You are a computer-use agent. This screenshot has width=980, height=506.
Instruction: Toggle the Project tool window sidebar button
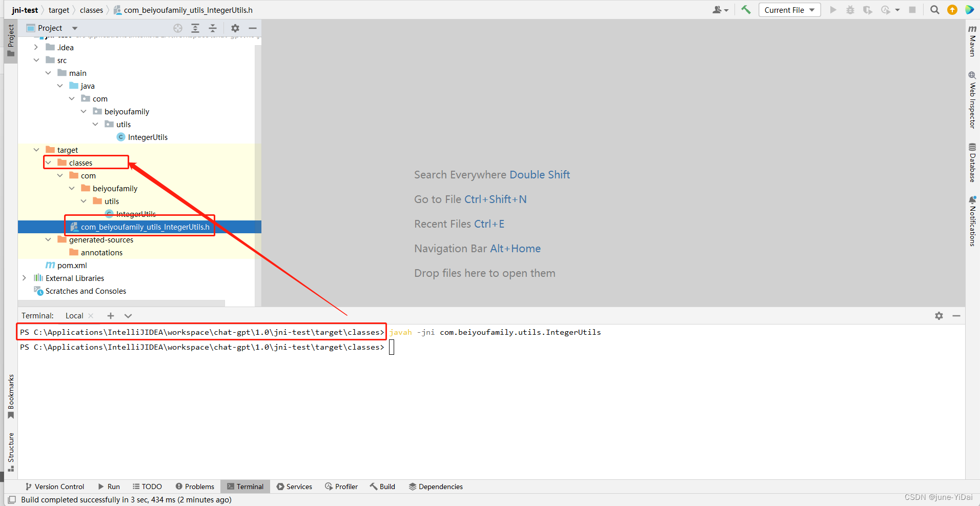tap(11, 41)
